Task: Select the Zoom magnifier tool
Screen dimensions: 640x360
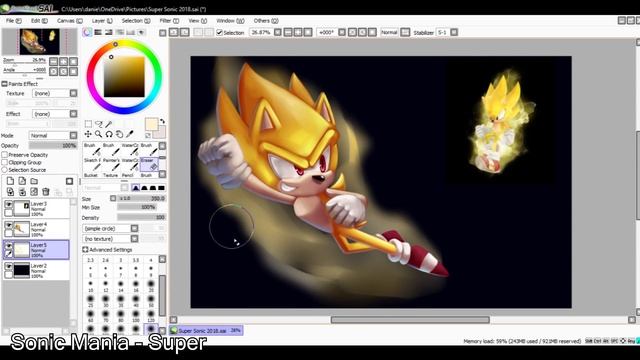Action: point(98,134)
